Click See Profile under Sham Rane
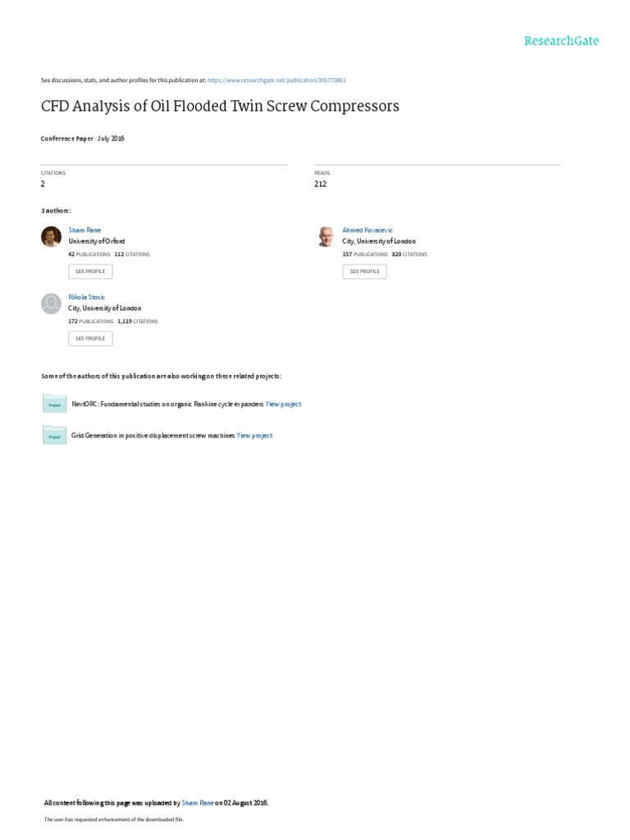This screenshot has height=840, width=630. 90,271
